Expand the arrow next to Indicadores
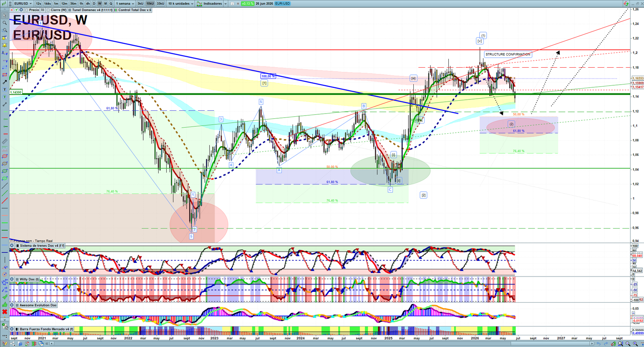 coord(225,4)
